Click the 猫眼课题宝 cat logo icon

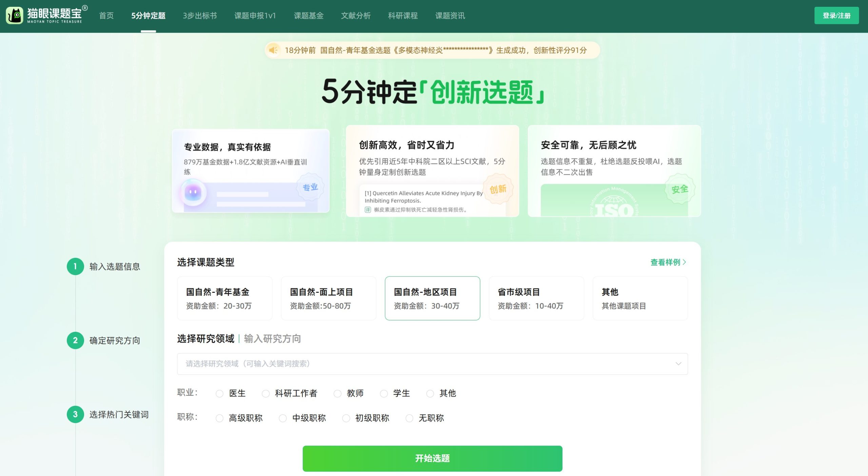(15, 15)
